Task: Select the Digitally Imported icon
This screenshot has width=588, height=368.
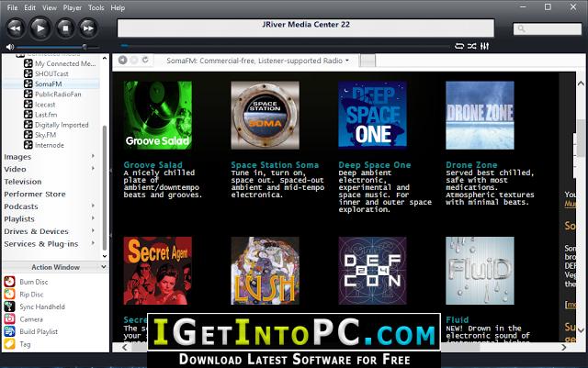Action: click(x=28, y=125)
